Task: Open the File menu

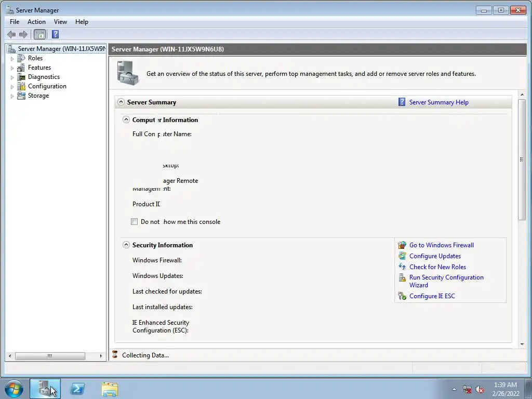Action: (x=15, y=22)
